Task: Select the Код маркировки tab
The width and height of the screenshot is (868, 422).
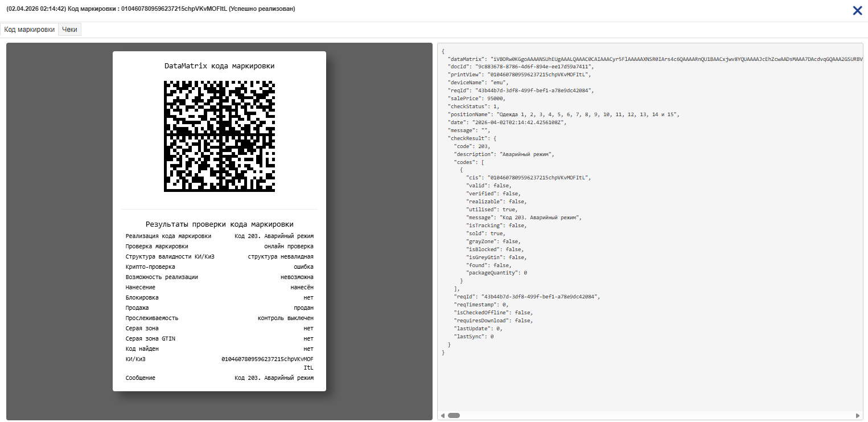Action: pyautogui.click(x=30, y=30)
